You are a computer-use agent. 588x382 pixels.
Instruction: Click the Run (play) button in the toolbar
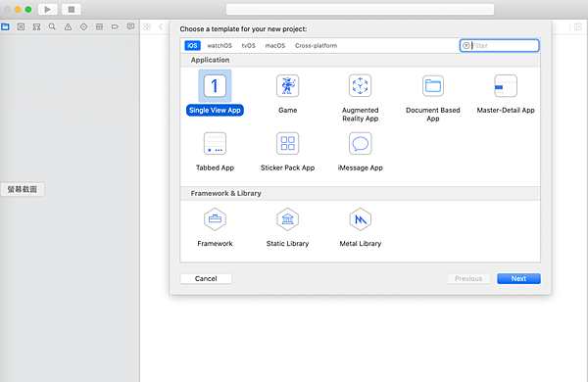point(48,10)
